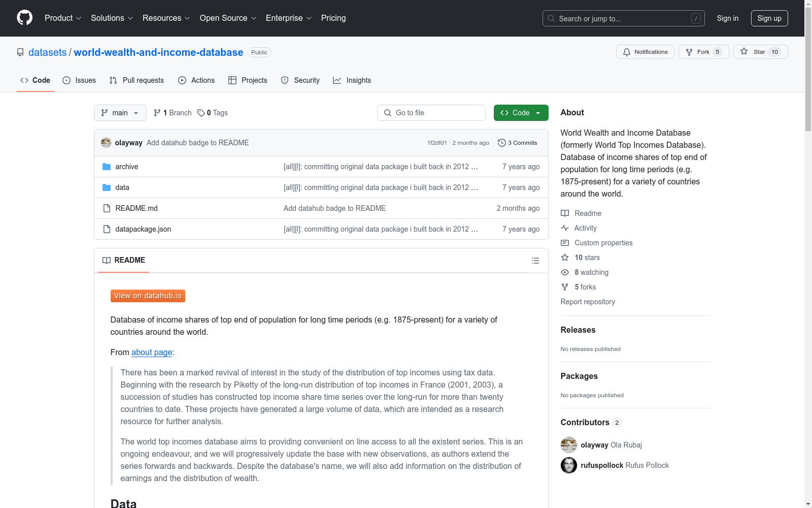The height and width of the screenshot is (508, 812).
Task: Click the commits history clock icon
Action: click(501, 143)
